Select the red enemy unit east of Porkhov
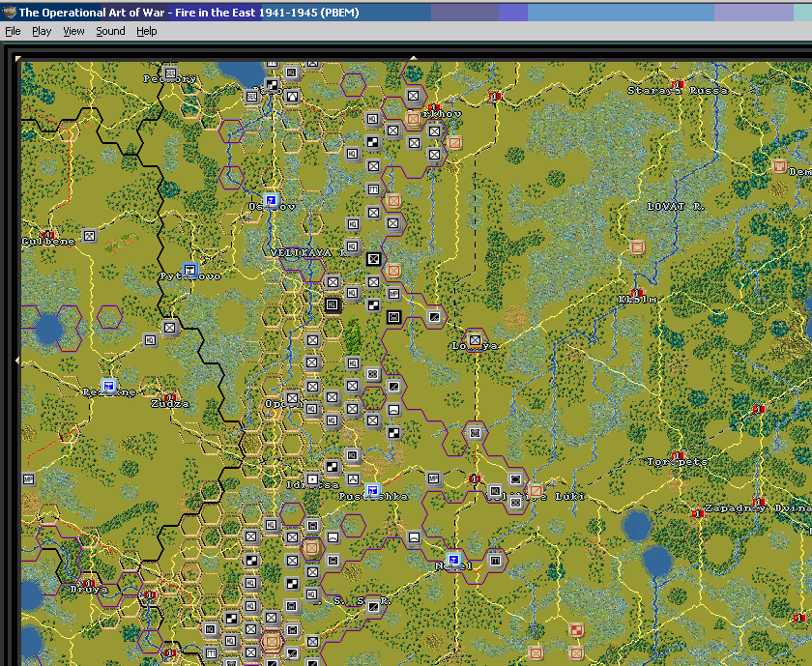Image resolution: width=812 pixels, height=666 pixels. (x=454, y=142)
